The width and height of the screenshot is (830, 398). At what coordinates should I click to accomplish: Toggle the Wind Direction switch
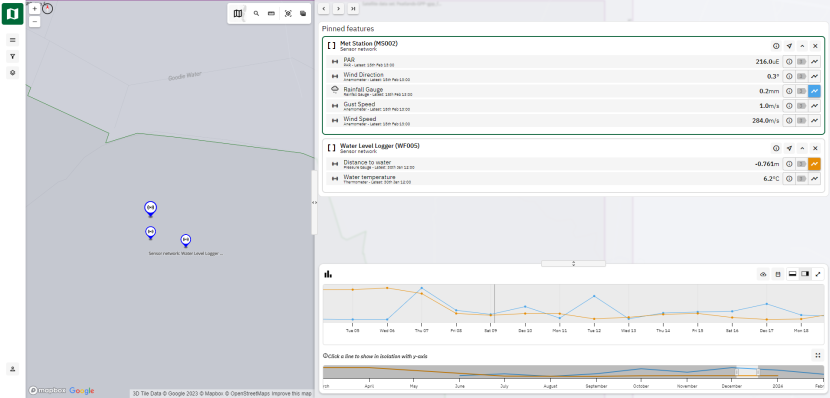point(801,76)
